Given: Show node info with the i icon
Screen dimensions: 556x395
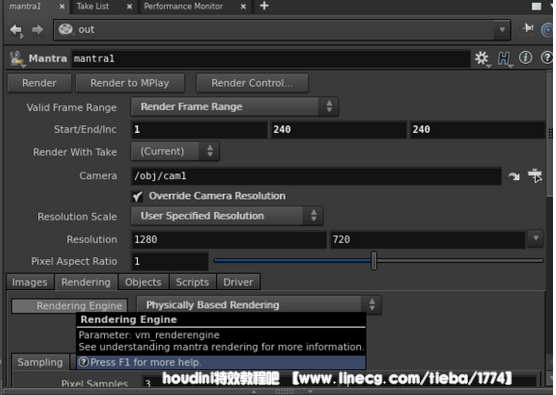Looking at the screenshot, I should click(x=526, y=57).
